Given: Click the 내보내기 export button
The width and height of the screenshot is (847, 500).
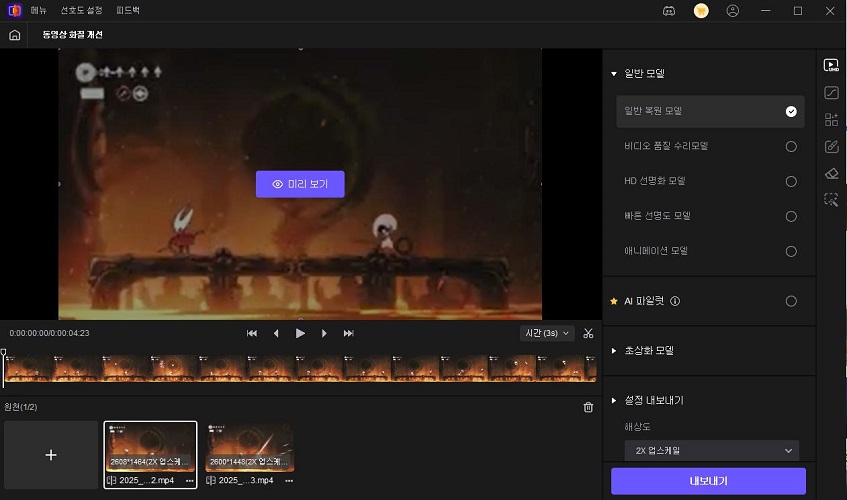Looking at the screenshot, I should [708, 481].
